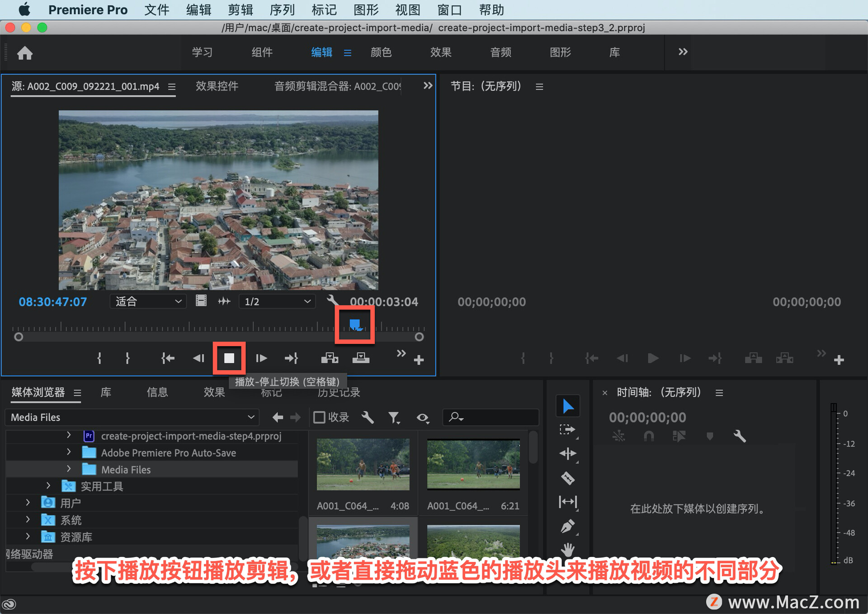The image size is (868, 614).
Task: Expand the 资源库 folder
Action: 28,536
